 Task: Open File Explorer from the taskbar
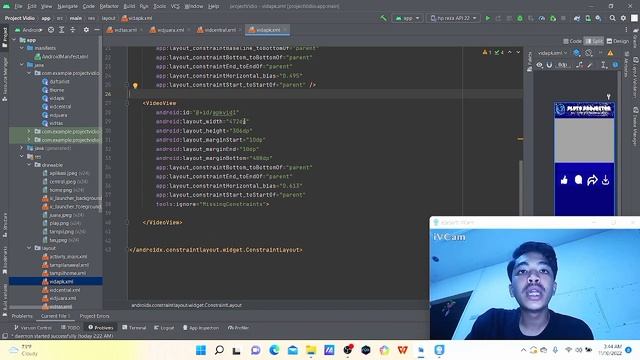(x=311, y=350)
